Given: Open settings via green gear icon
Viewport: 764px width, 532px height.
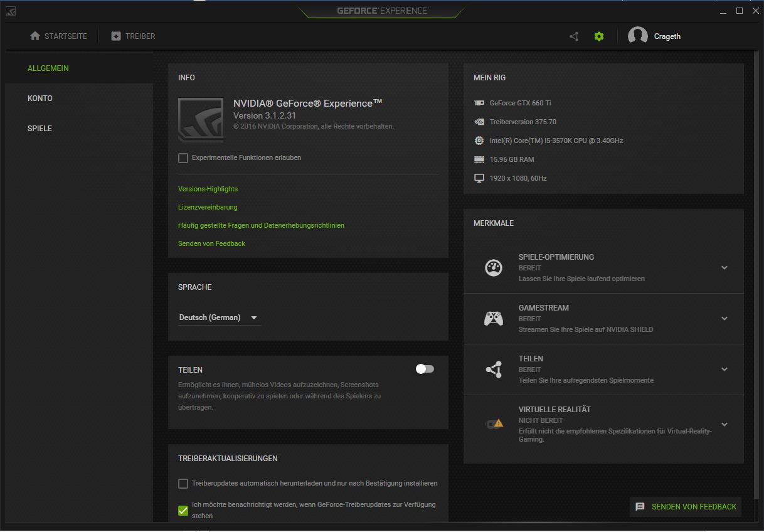Looking at the screenshot, I should point(599,36).
